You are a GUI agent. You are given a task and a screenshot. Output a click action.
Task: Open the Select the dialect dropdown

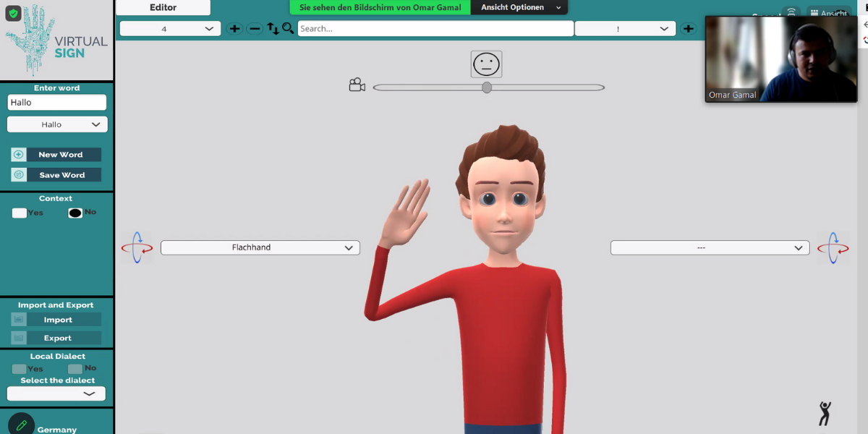point(56,393)
